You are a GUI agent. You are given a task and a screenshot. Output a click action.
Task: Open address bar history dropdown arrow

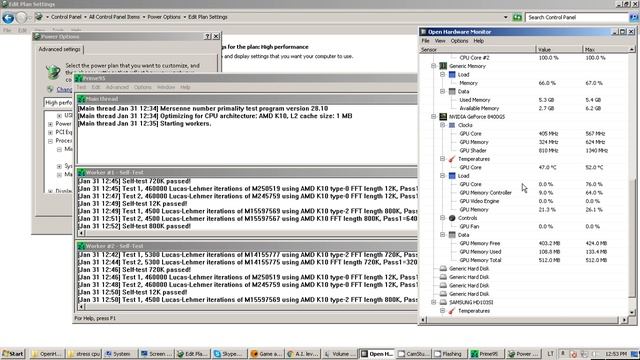click(506, 17)
